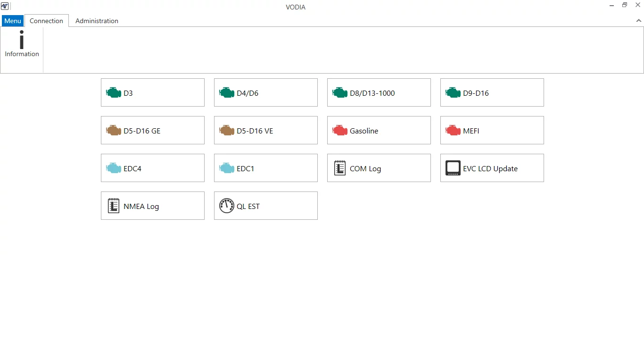Open the EDC1 control unit module
644x341 pixels.
pos(265,168)
